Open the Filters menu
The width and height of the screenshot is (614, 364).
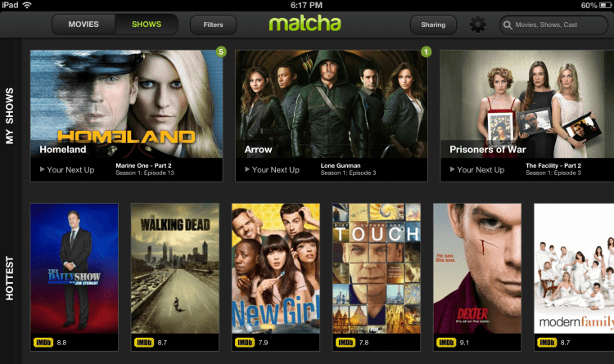(x=213, y=25)
